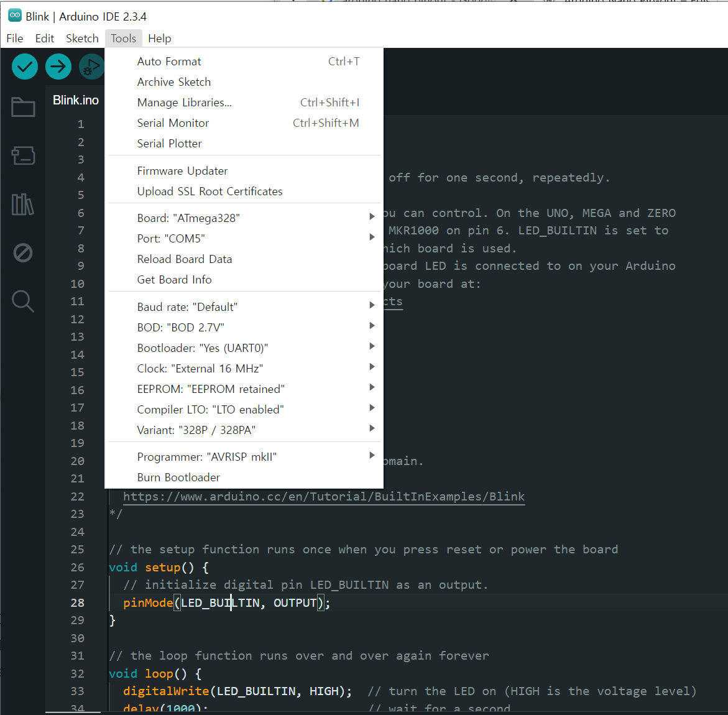Click the Verify (checkmark) button
728x715 pixels.
click(x=25, y=67)
